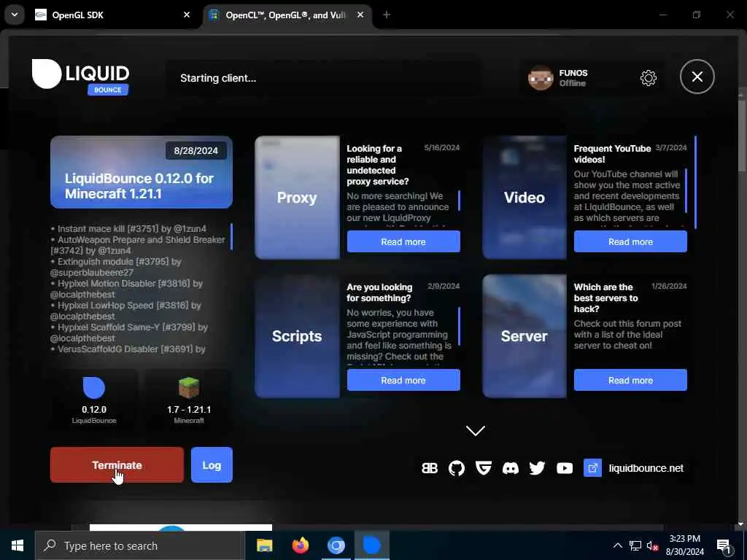The width and height of the screenshot is (747, 560).
Task: Open the YouTube icon link
Action: pos(565,468)
